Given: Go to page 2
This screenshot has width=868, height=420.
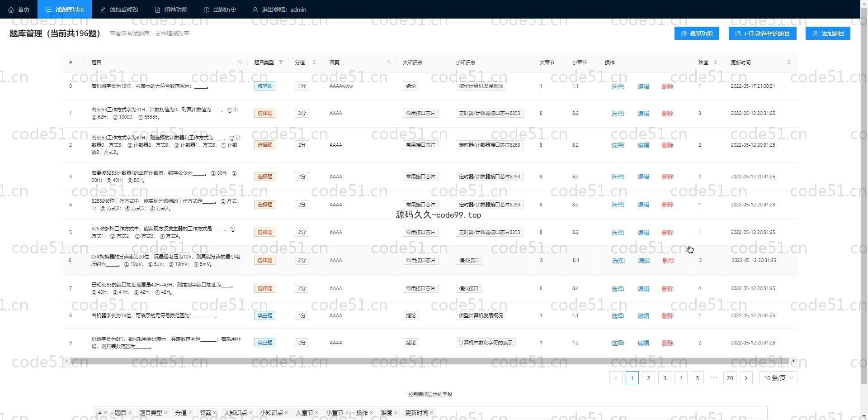Looking at the screenshot, I should click(x=648, y=378).
